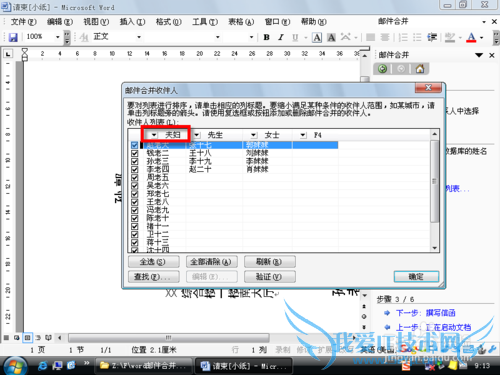Toggle Bold formatting

pos(266,37)
